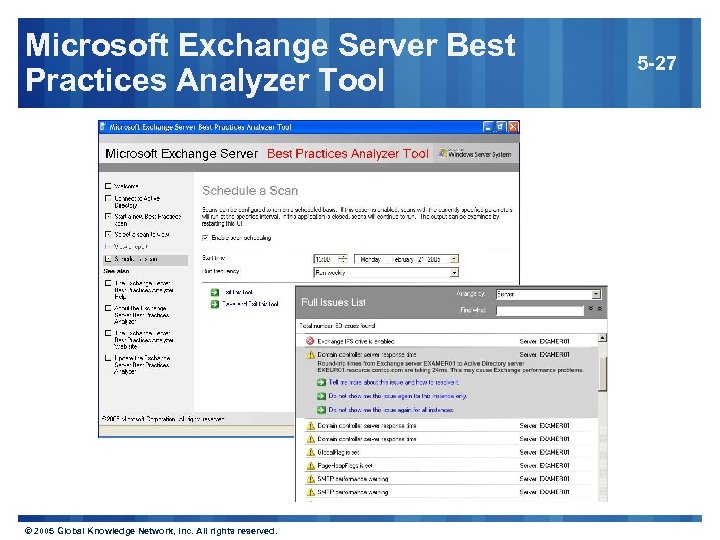Click warning icon beside PageHeapFlags is set

[x=310, y=466]
